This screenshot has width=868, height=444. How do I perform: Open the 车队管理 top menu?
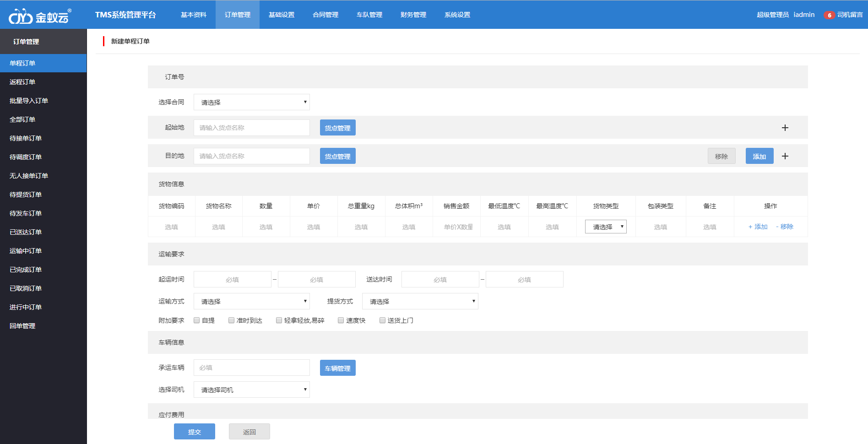[369, 15]
